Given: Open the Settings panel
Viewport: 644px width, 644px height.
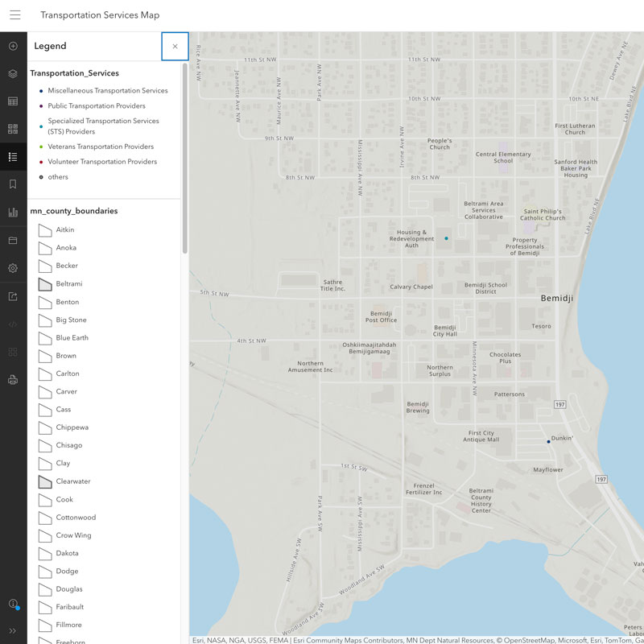Looking at the screenshot, I should (12, 266).
